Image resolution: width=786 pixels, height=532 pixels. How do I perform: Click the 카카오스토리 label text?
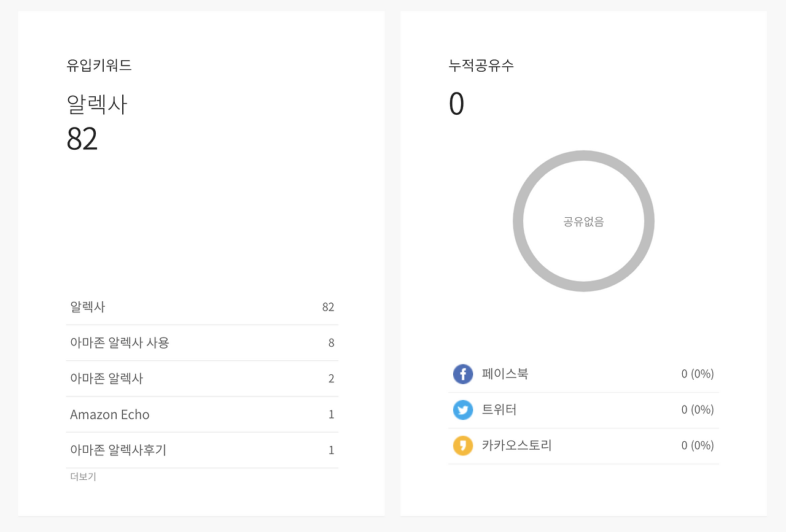click(516, 445)
